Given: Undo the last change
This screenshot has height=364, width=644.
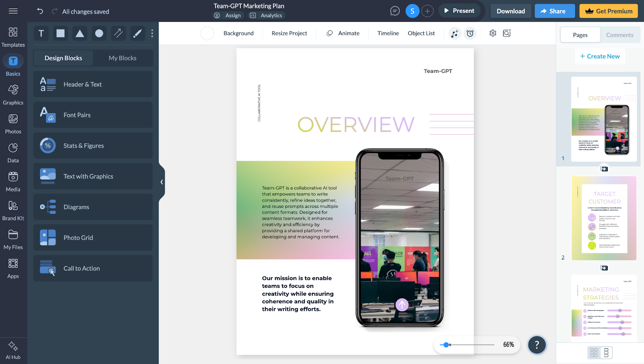Looking at the screenshot, I should pyautogui.click(x=40, y=11).
